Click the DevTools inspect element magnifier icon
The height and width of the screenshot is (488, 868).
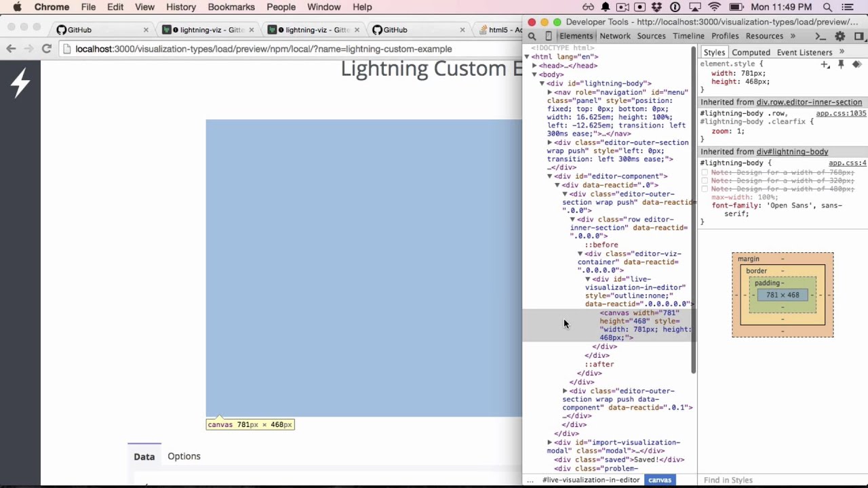tap(532, 36)
